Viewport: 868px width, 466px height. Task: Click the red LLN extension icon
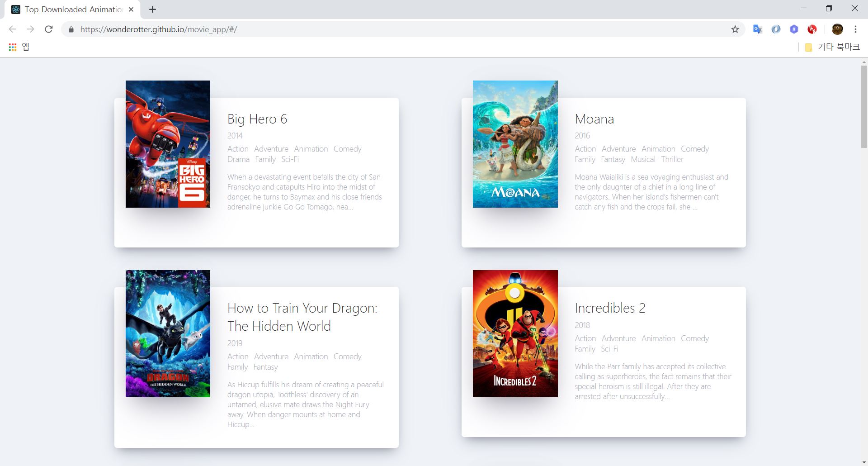(x=812, y=29)
